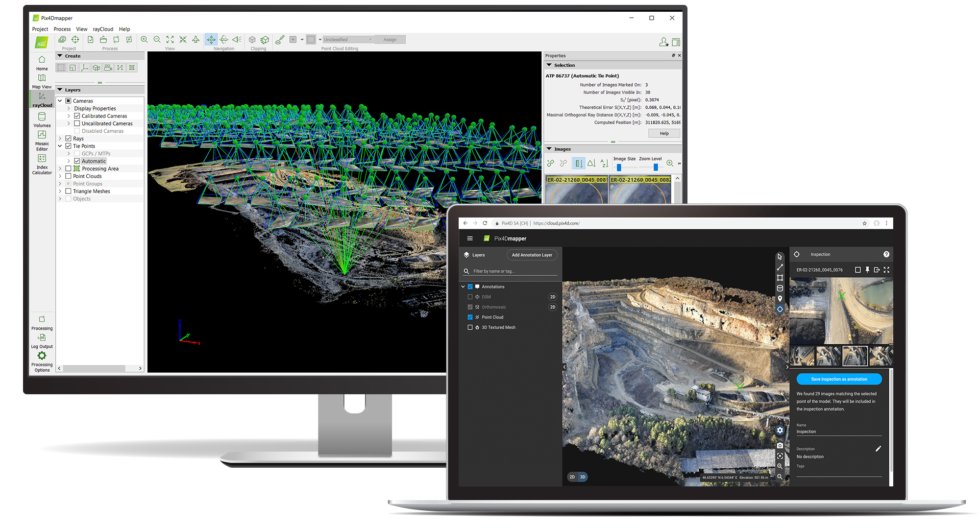
Task: Toggle the Rays layer checkbox
Action: point(69,139)
